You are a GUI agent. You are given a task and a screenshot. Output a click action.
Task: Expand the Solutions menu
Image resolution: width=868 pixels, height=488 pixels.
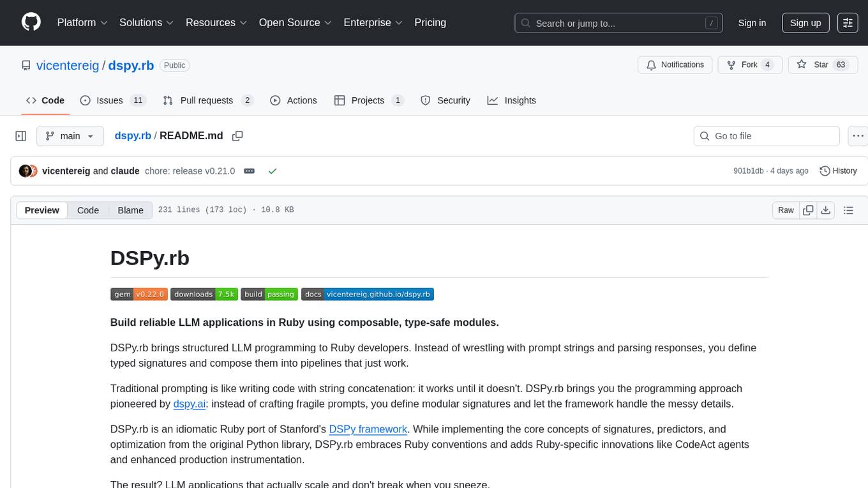point(146,22)
